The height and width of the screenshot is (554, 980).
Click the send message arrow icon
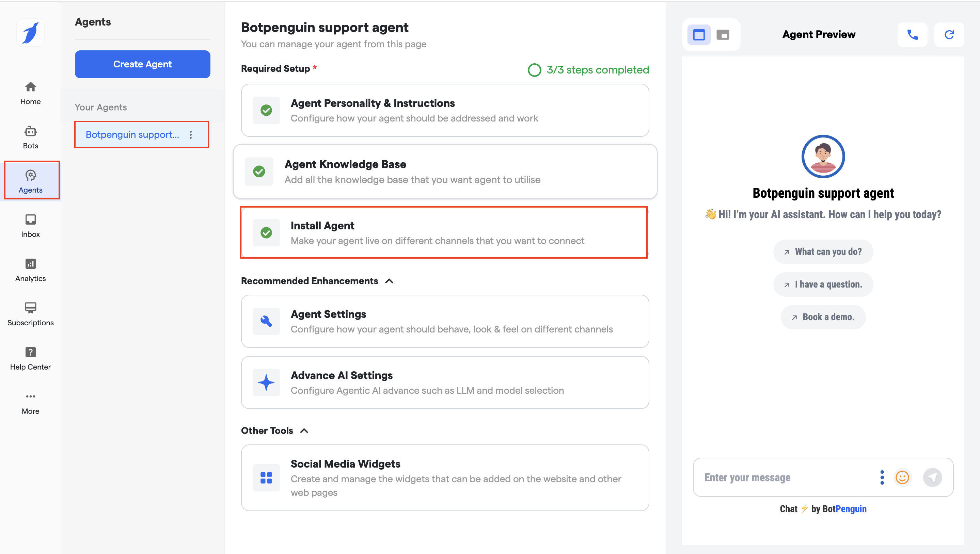tap(932, 477)
